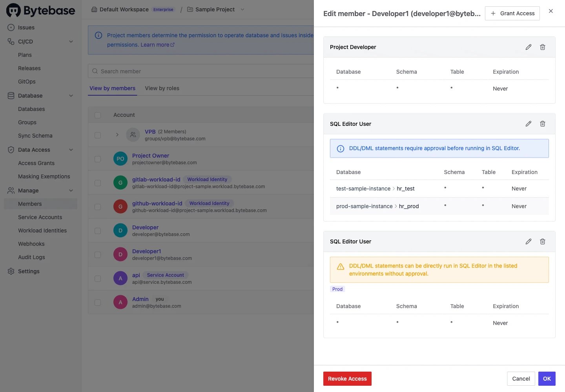Edit the SQL Editor User role tagged Prod
This screenshot has width=565, height=392.
pyautogui.click(x=529, y=241)
